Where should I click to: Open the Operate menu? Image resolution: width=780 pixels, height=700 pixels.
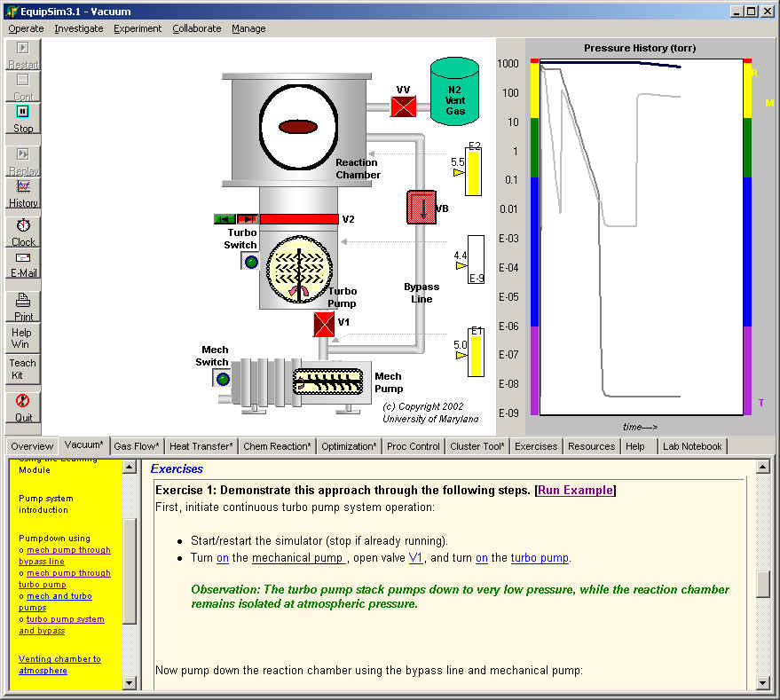point(26,28)
